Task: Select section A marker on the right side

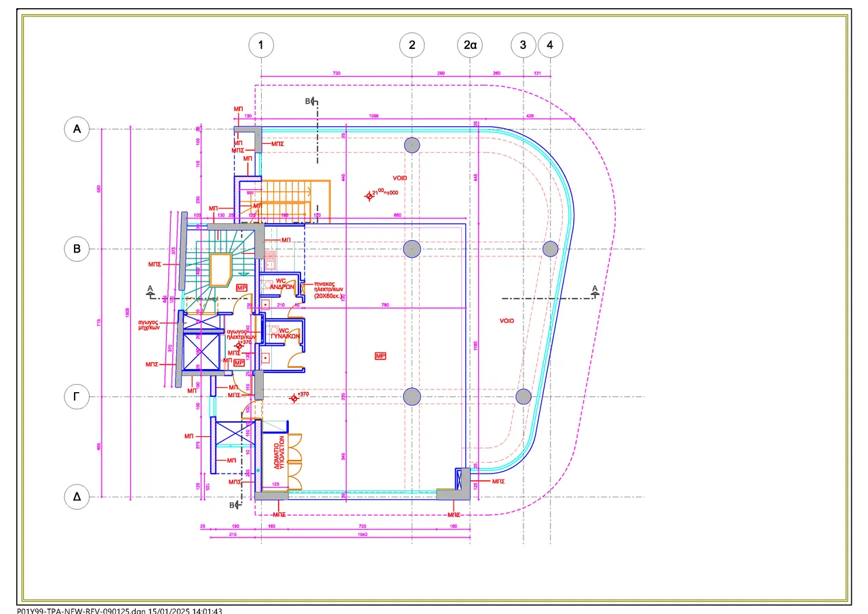Action: pos(594,290)
